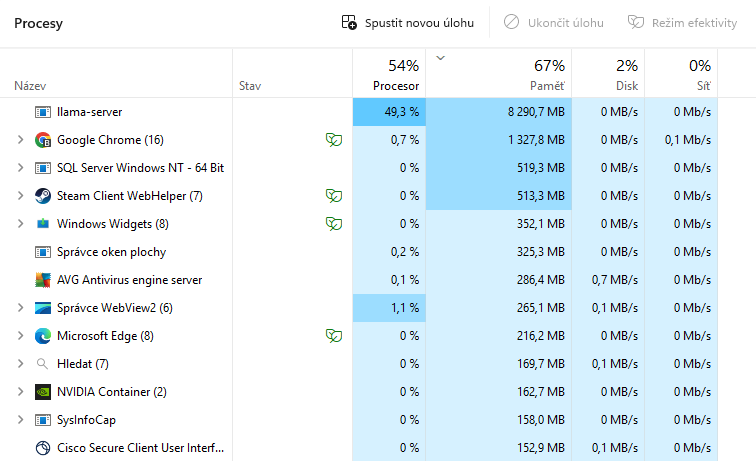Click the Správce WebView2 icon

pos(43,308)
